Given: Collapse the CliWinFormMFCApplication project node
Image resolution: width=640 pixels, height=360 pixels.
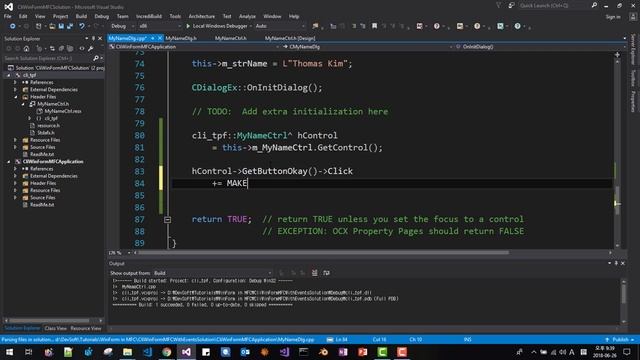Looking at the screenshot, I should 9,162.
